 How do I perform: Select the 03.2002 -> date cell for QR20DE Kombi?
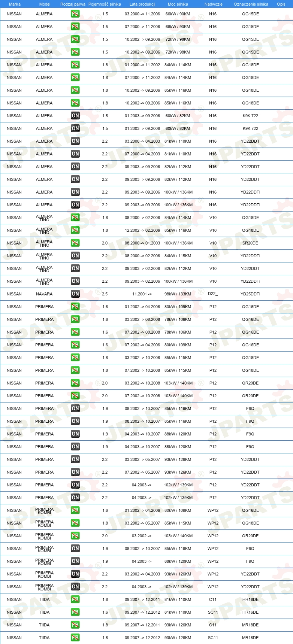point(142,536)
